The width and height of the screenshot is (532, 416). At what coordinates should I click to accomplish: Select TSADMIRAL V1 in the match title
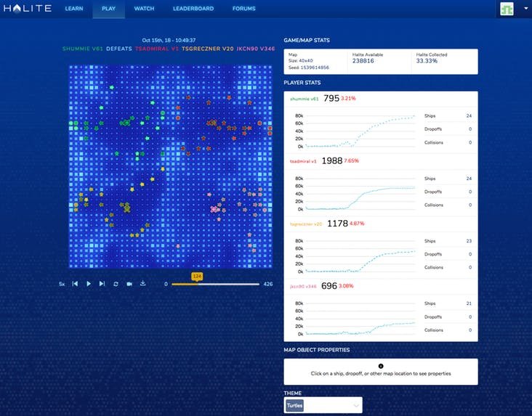(157, 49)
